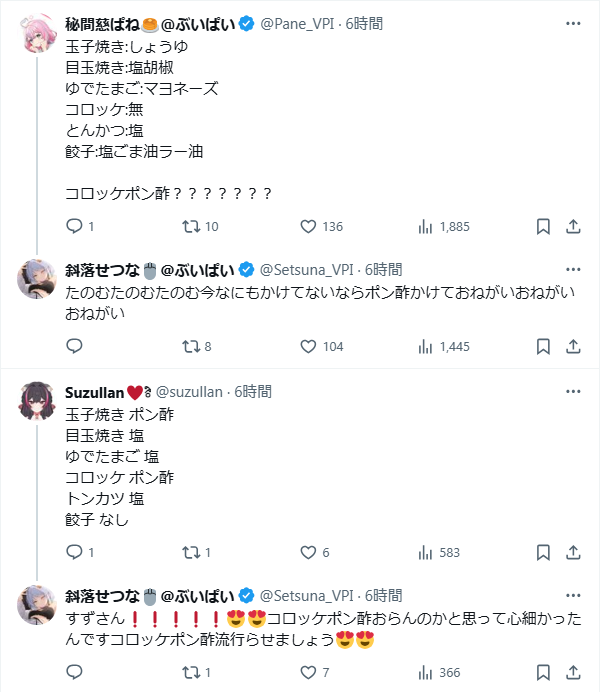This screenshot has width=600, height=692.
Task: Open more options on Pane_VPI's tweet
Action: coord(572,23)
